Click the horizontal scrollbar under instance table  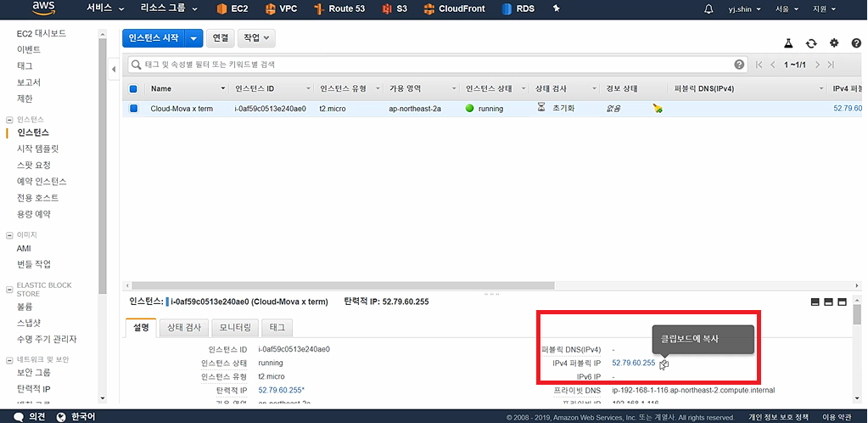point(343,285)
